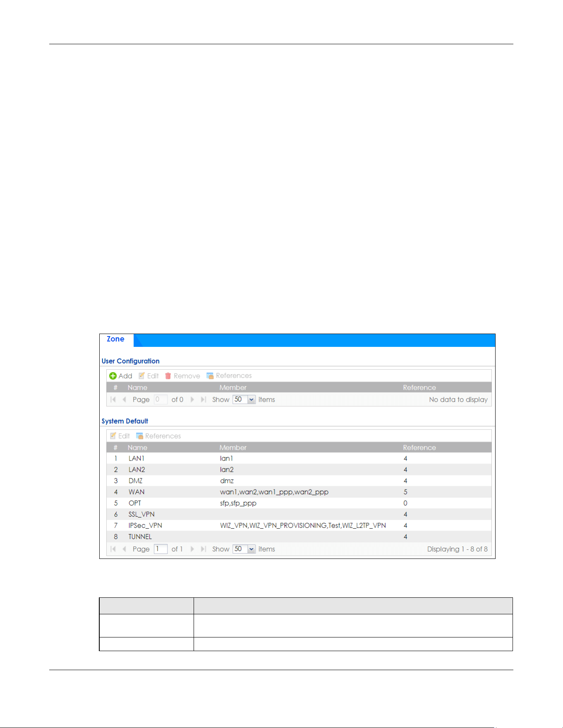Select the WAN zone row
563x728 pixels.
point(299,492)
